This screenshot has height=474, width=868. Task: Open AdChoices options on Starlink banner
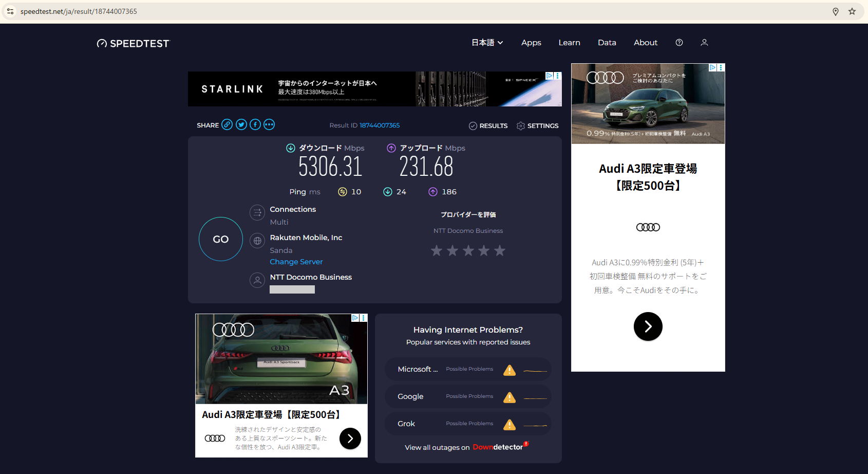557,76
